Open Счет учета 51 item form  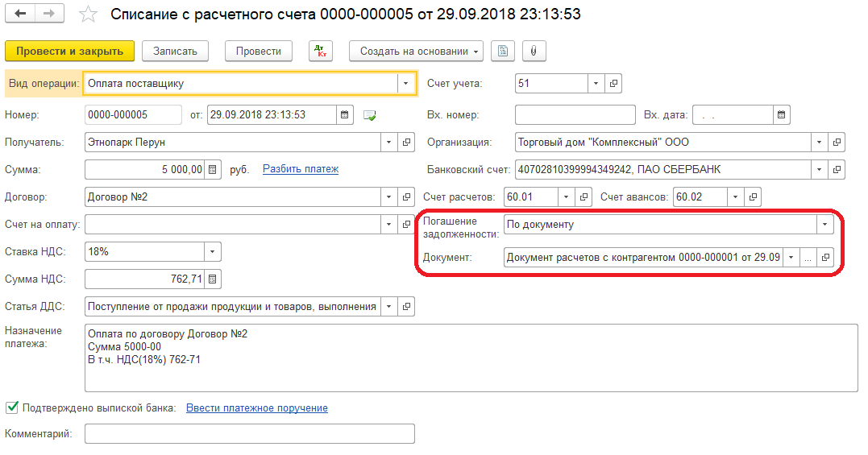coord(613,84)
